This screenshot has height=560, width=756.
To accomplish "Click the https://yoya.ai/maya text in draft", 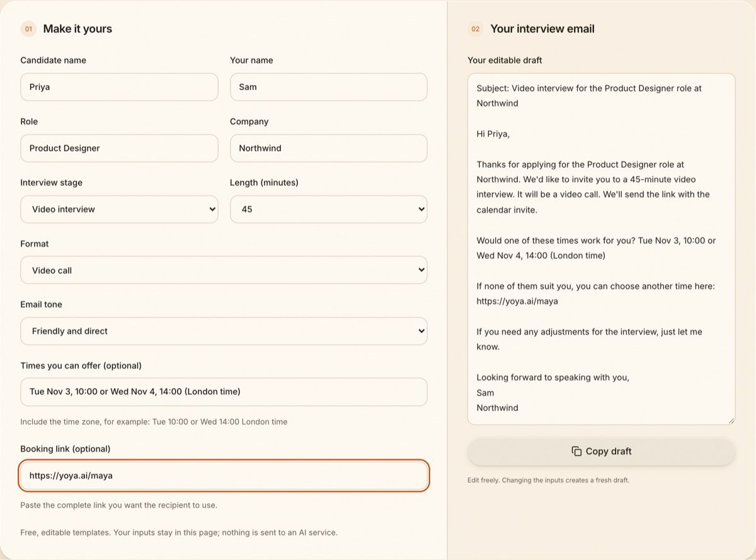I will pos(517,301).
